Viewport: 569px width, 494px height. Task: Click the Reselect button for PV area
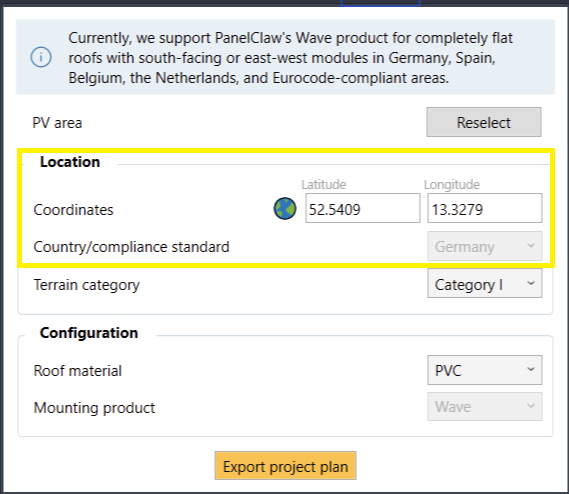tap(484, 122)
